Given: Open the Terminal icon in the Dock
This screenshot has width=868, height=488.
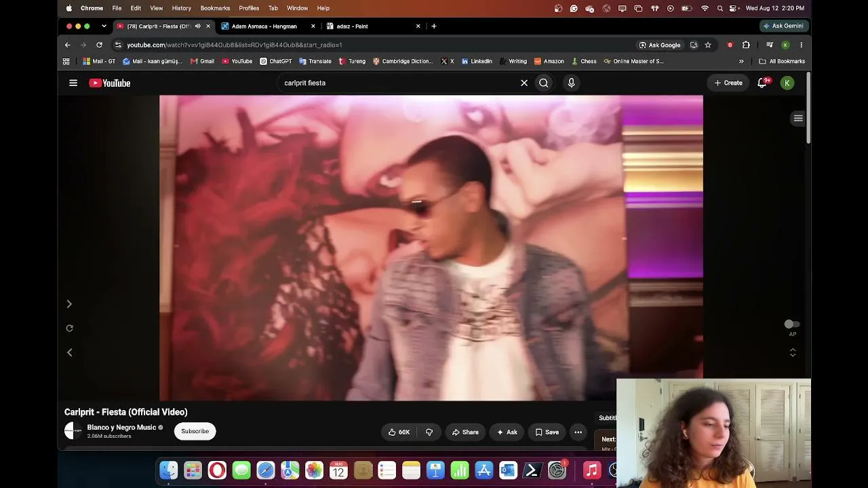Looking at the screenshot, I should [532, 470].
